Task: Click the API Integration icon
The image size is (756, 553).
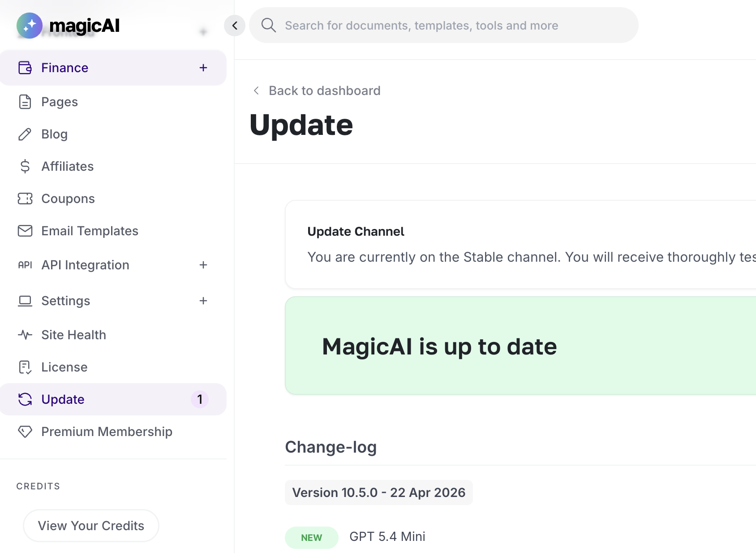Action: tap(25, 265)
